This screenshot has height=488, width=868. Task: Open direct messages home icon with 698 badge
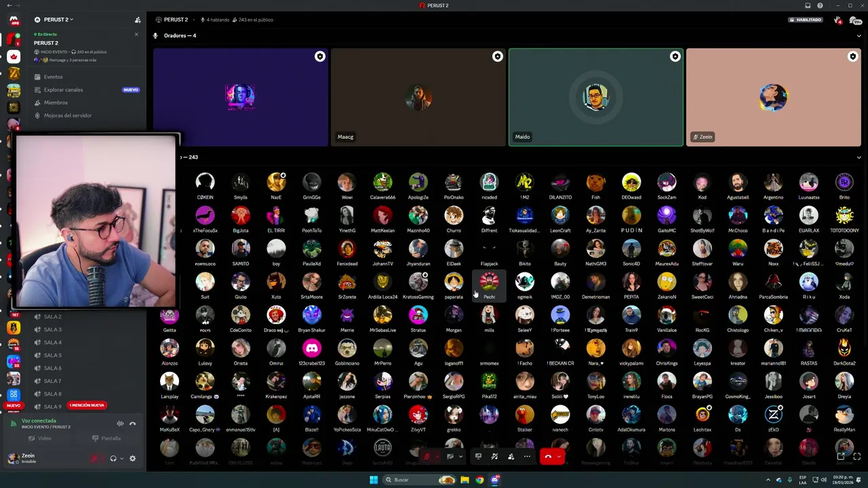point(14,20)
